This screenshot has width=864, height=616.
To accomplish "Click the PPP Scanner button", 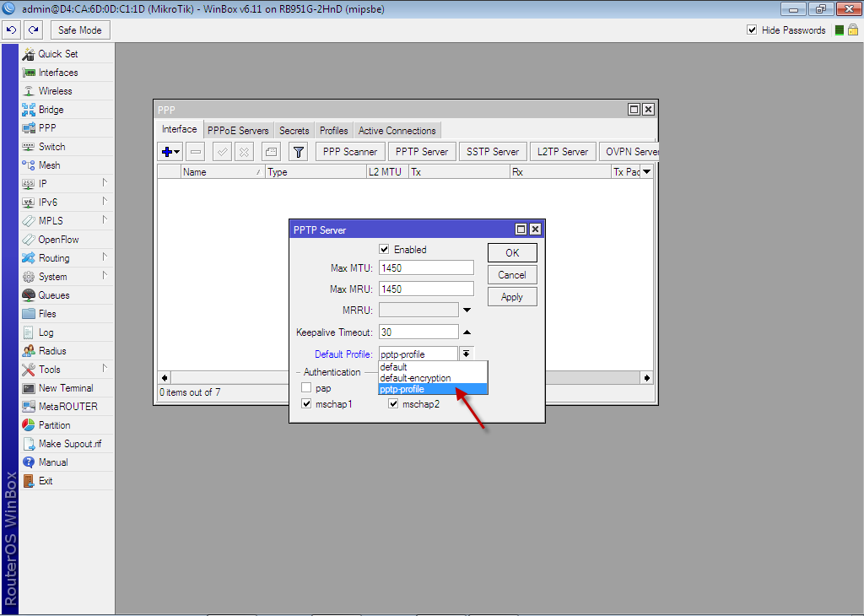I will tap(350, 152).
